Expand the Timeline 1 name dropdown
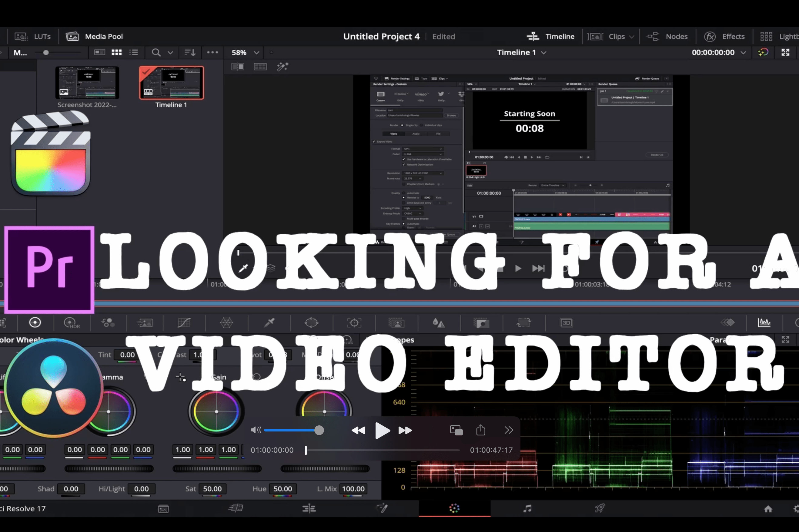The image size is (799, 532). tap(544, 53)
